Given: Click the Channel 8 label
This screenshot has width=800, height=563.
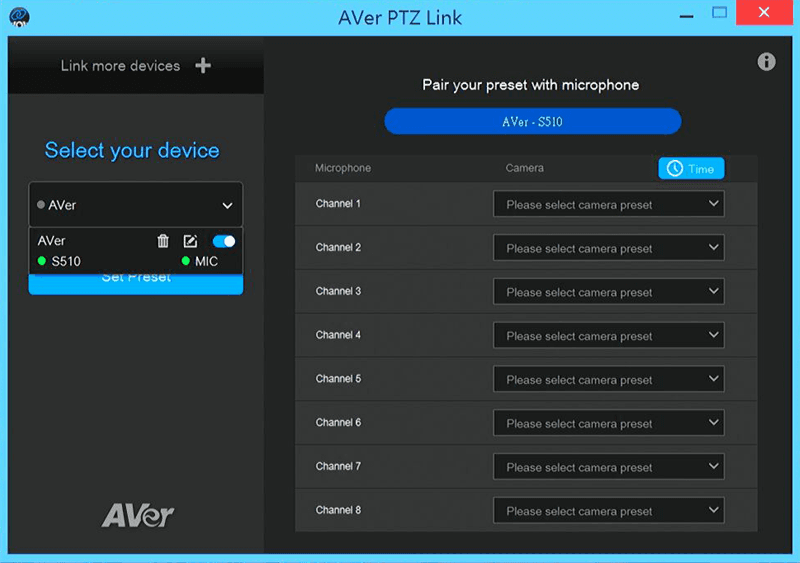Looking at the screenshot, I should (338, 510).
